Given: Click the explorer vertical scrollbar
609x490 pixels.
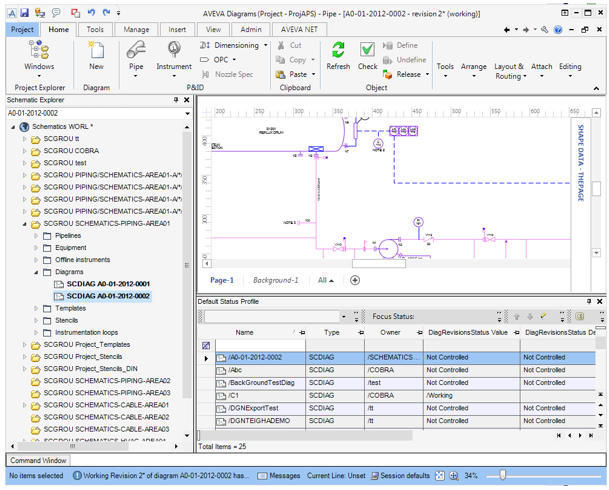Looking at the screenshot, I should (187, 265).
